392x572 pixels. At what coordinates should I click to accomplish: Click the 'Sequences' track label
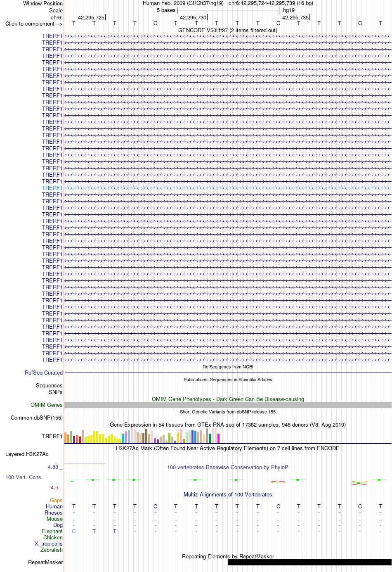[x=49, y=385]
